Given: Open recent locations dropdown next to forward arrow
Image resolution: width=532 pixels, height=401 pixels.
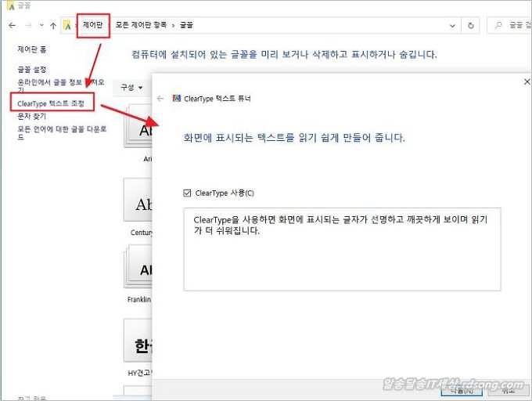Looking at the screenshot, I should point(41,26).
